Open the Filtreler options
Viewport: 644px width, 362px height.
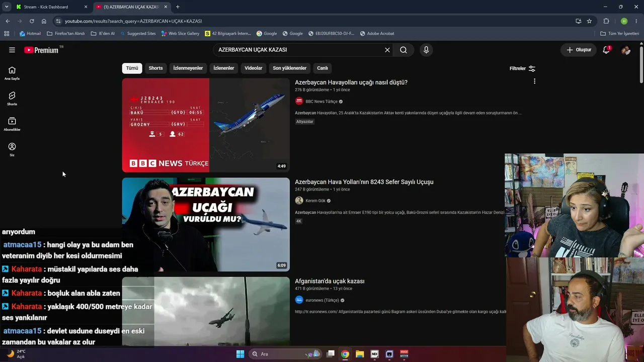[522, 68]
